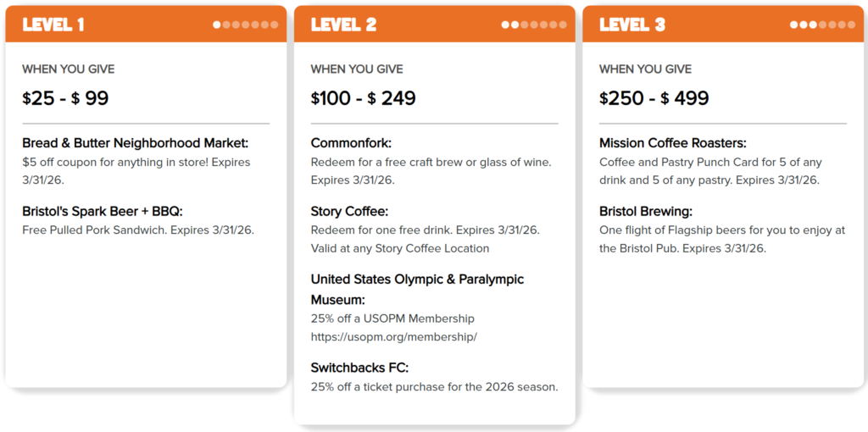Select the LEVEL 1 card header
The height and width of the screenshot is (432, 868).
[53, 25]
